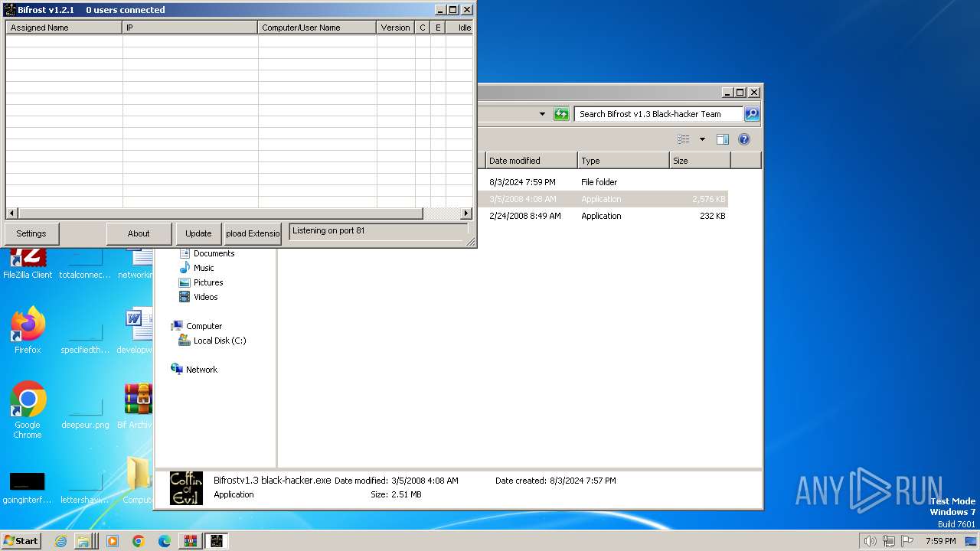Click the FileZilla Client desktop icon
980x551 pixels.
pos(28,264)
